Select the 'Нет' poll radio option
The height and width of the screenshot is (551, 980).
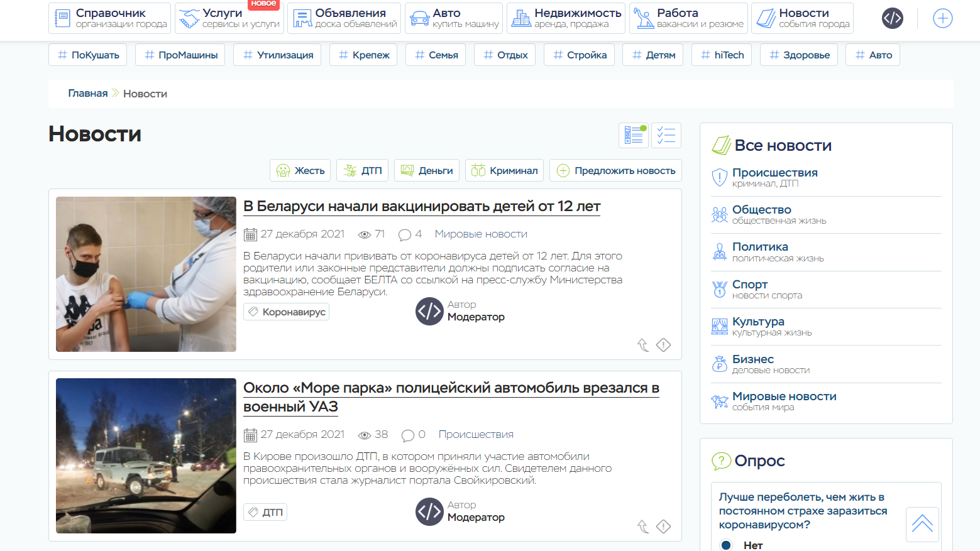point(726,545)
